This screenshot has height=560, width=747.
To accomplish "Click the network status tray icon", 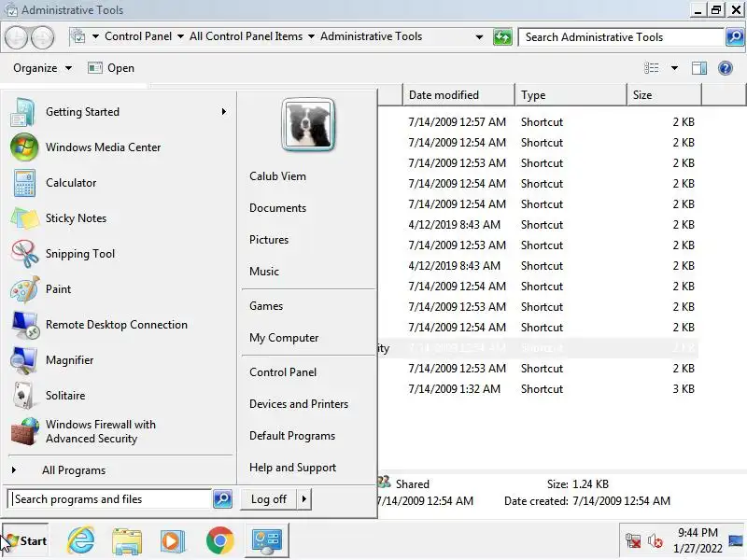I will (633, 541).
